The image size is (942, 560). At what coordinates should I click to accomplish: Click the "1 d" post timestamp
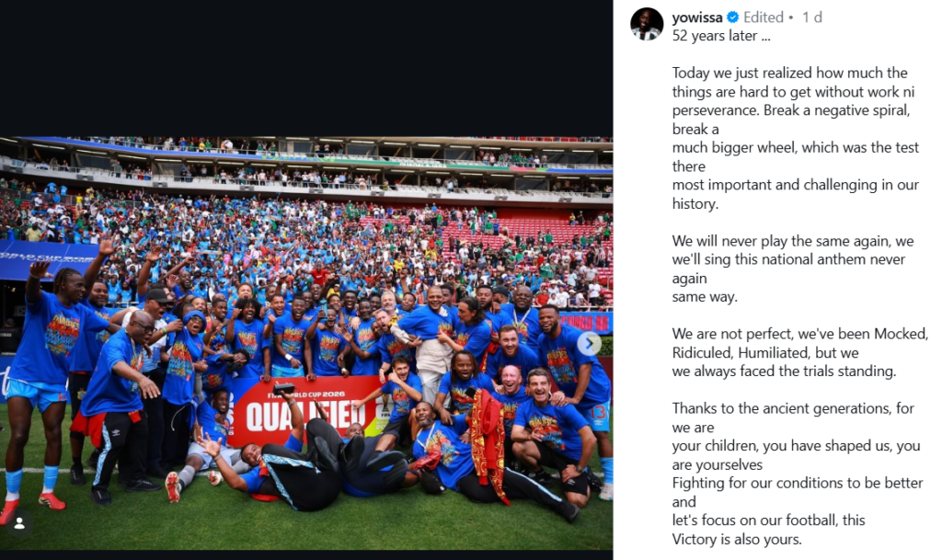click(811, 17)
